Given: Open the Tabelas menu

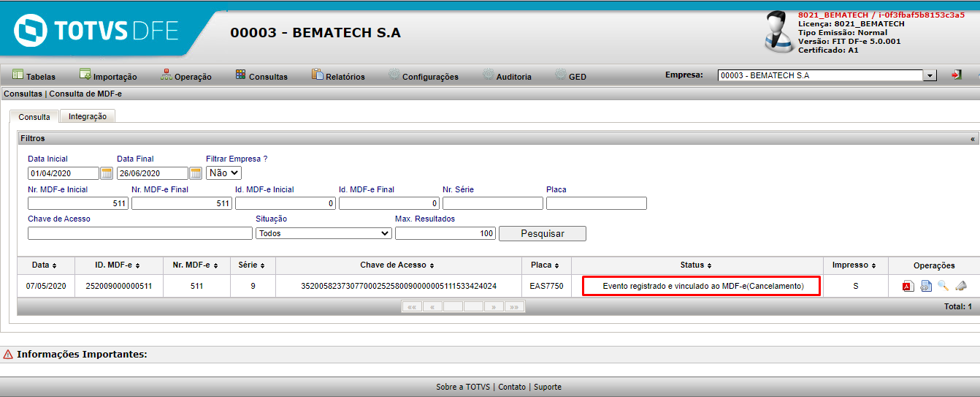Looking at the screenshot, I should (34, 75).
